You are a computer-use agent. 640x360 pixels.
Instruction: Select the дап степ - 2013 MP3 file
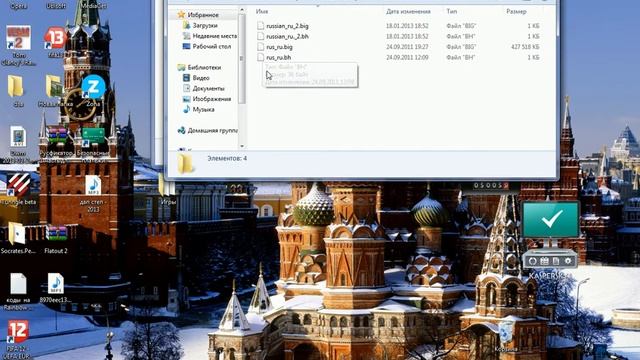(x=93, y=194)
